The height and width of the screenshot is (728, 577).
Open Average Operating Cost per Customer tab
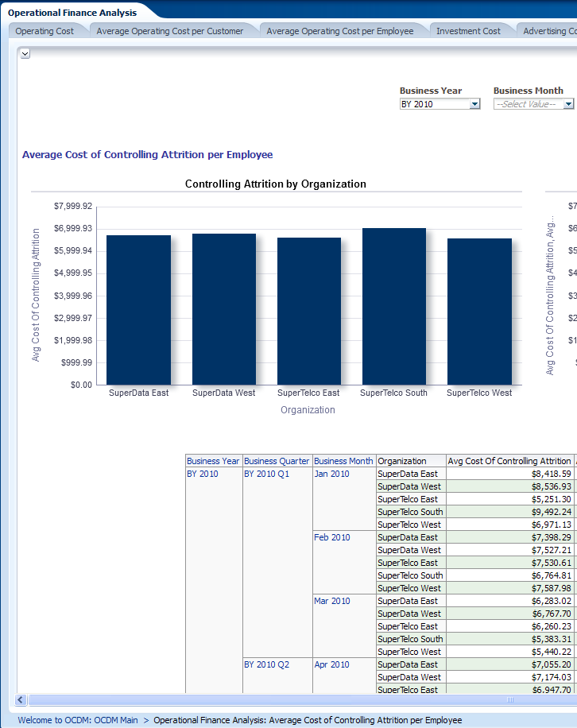(x=169, y=31)
